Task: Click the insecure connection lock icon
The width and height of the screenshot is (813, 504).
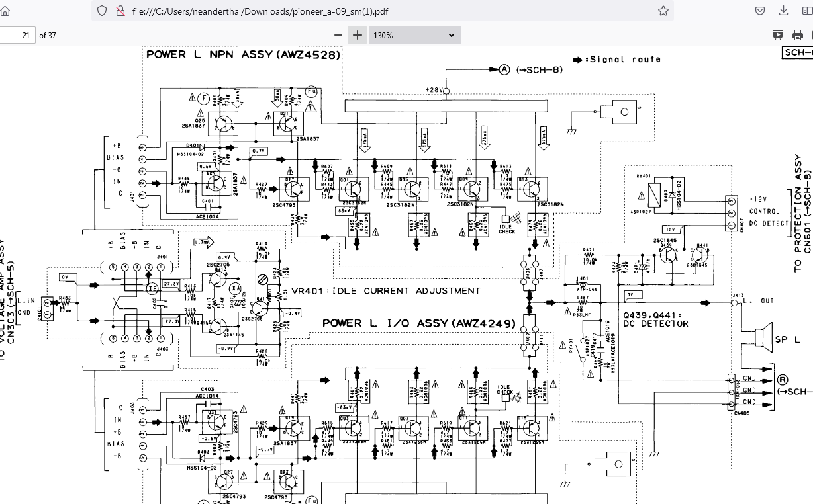Action: pos(120,11)
